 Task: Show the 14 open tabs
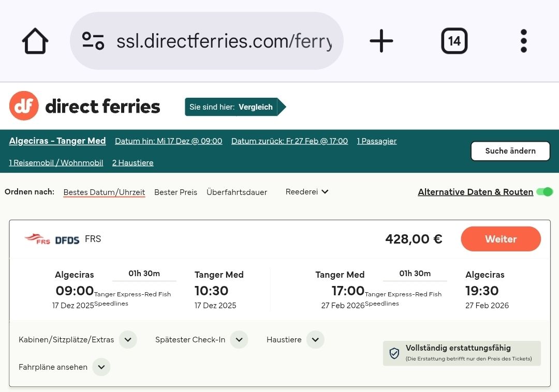(454, 41)
